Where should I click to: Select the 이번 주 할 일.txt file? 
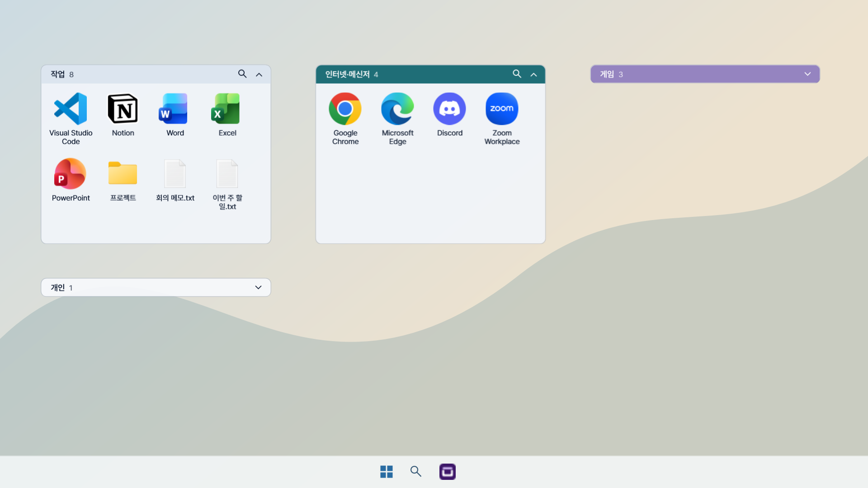[x=227, y=174]
